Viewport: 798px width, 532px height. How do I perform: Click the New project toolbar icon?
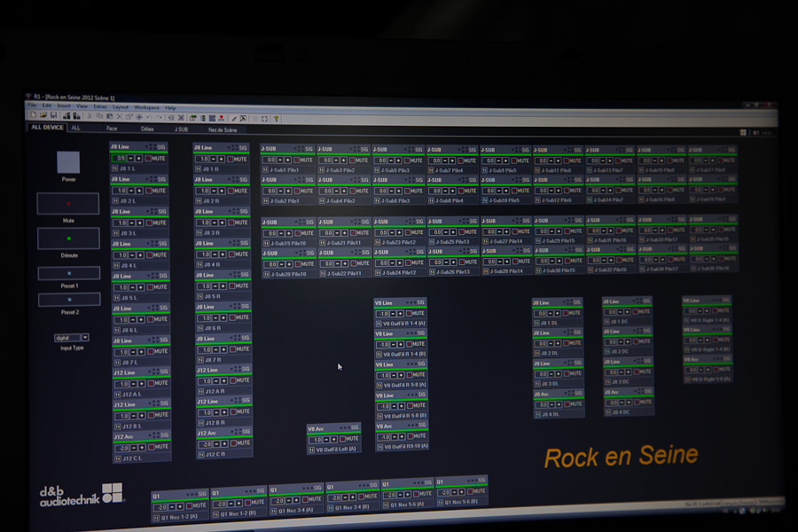[x=33, y=115]
